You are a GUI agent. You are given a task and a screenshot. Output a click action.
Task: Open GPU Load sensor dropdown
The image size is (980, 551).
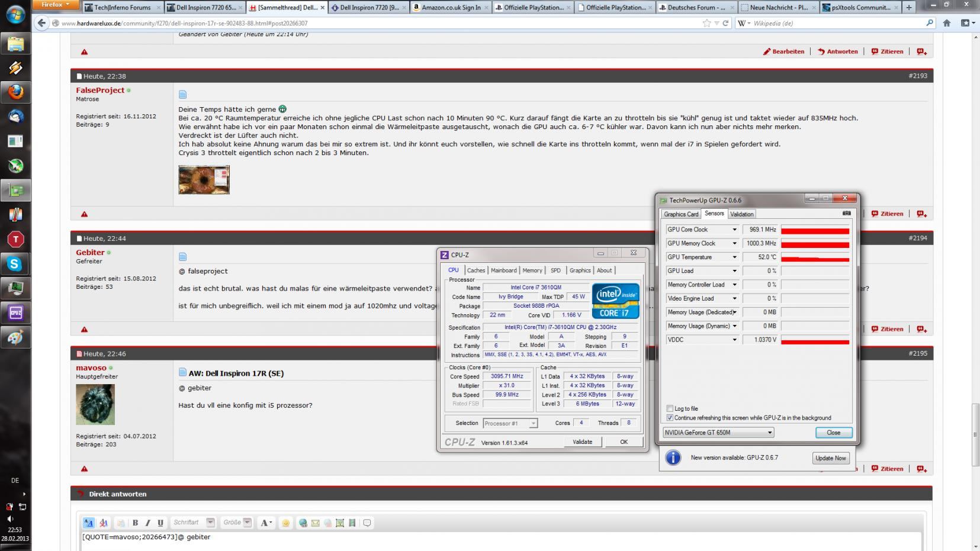734,271
